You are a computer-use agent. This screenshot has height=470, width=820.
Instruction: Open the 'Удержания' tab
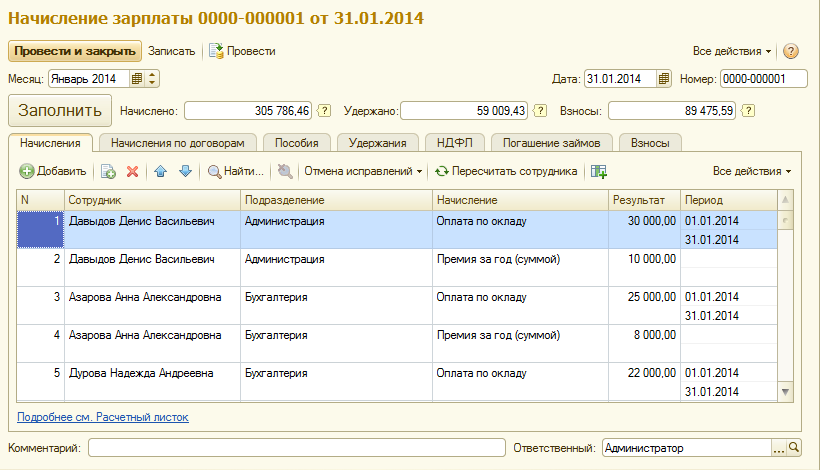click(378, 143)
